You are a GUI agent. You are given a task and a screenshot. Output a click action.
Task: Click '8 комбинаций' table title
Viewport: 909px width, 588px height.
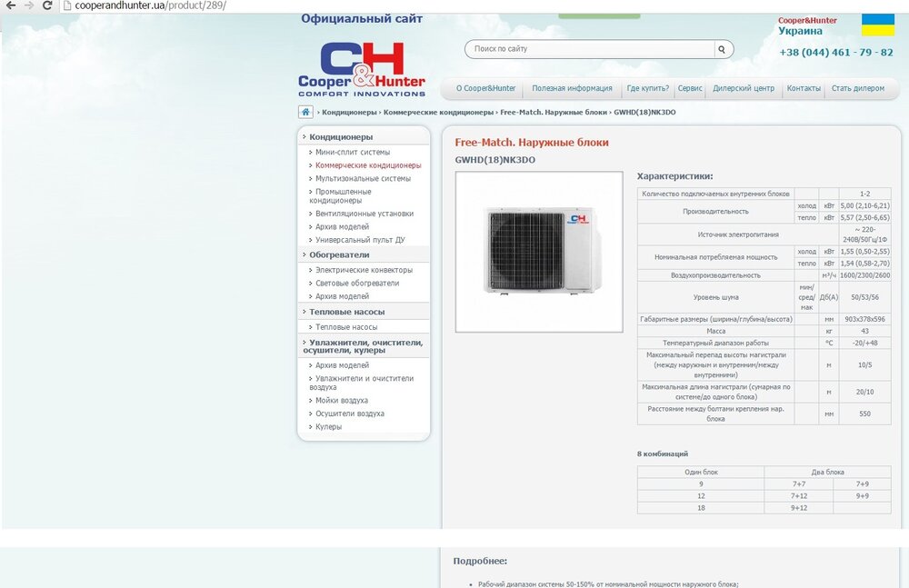(663, 454)
